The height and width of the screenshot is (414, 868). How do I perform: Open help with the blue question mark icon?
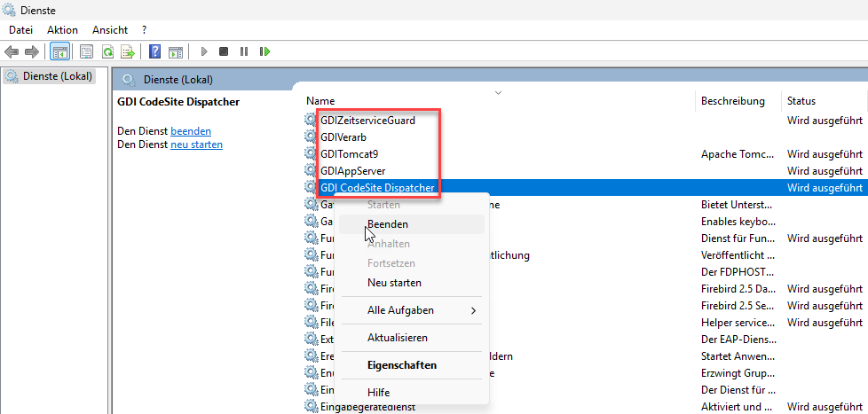click(x=155, y=52)
